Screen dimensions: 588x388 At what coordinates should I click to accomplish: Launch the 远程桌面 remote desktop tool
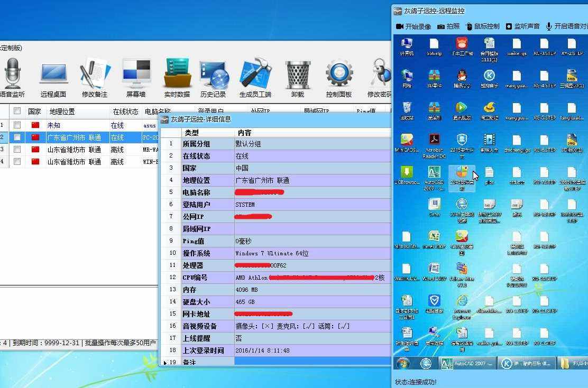click(x=53, y=78)
